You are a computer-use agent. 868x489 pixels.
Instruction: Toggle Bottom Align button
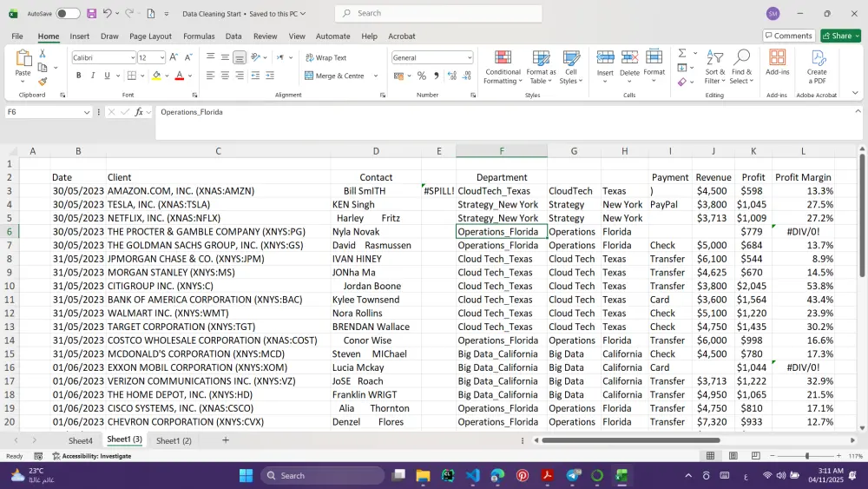point(240,57)
